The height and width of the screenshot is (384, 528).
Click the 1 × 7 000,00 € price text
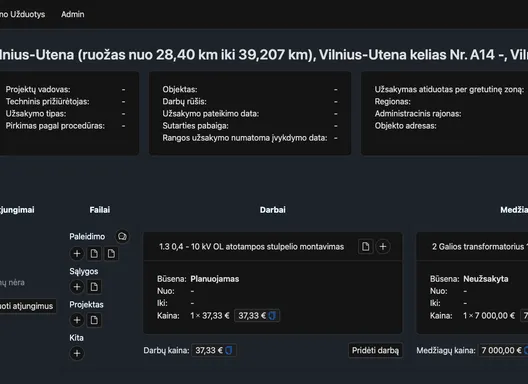pyautogui.click(x=489, y=316)
